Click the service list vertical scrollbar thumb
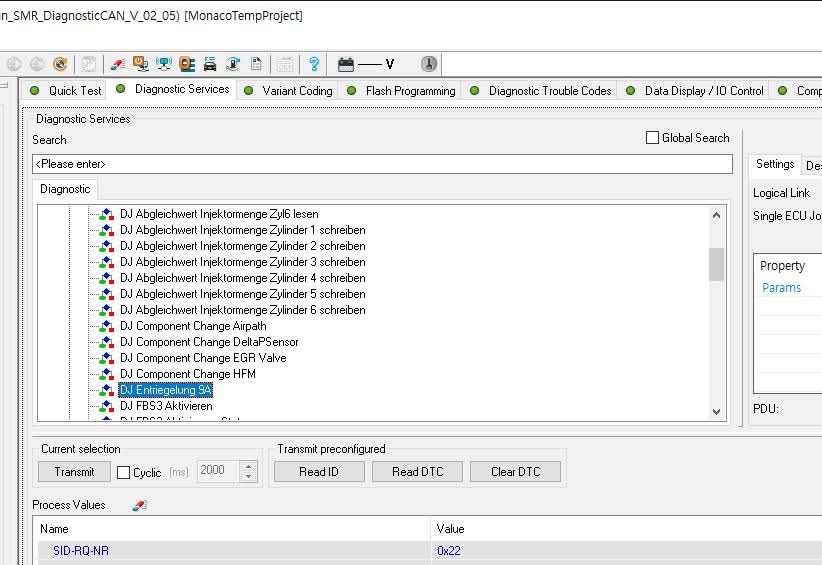This screenshot has height=565, width=822. pyautogui.click(x=717, y=264)
